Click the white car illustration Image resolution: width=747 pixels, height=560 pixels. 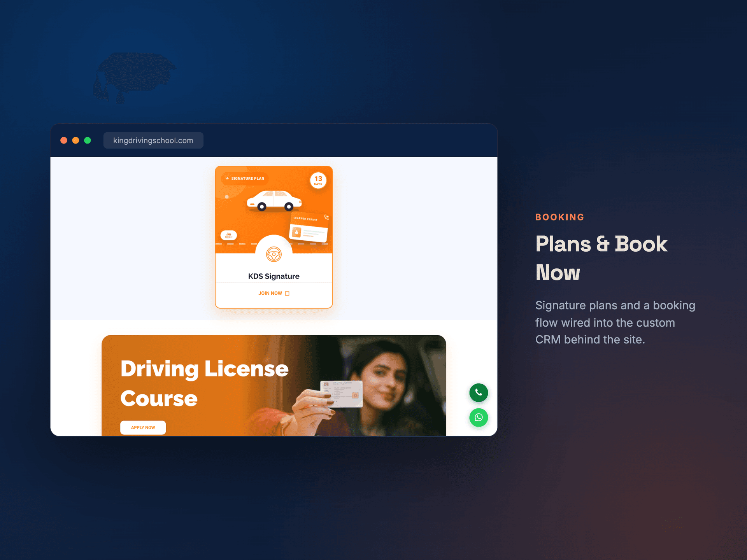click(x=274, y=201)
